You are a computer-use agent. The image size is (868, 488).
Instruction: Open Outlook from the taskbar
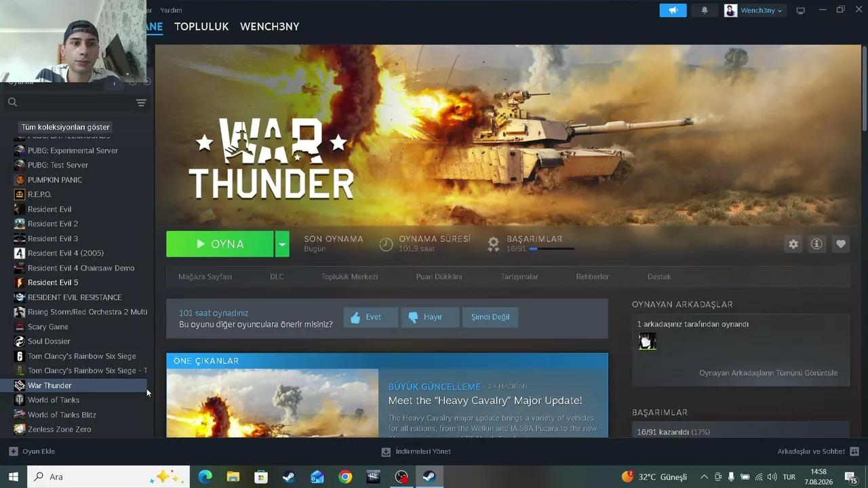point(317,477)
